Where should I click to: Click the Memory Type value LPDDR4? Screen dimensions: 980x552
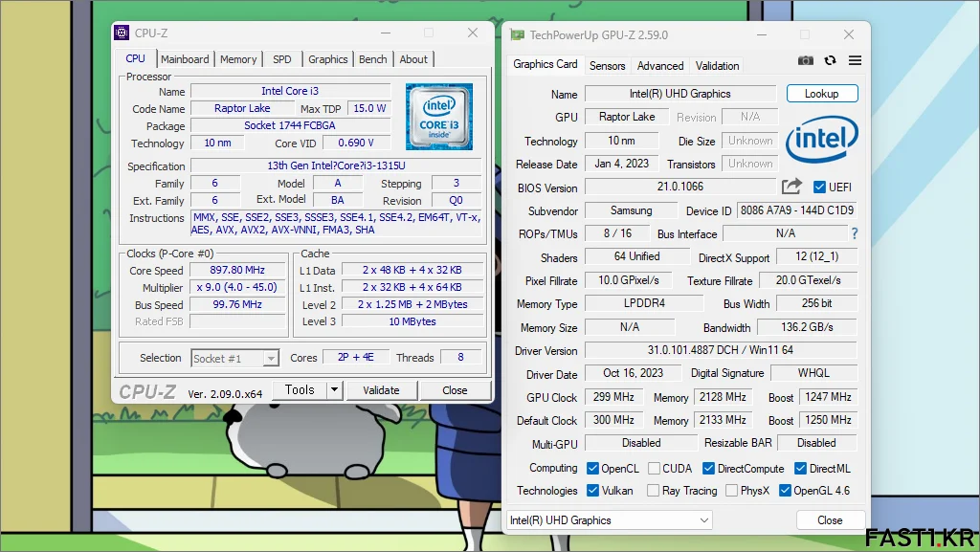click(644, 303)
